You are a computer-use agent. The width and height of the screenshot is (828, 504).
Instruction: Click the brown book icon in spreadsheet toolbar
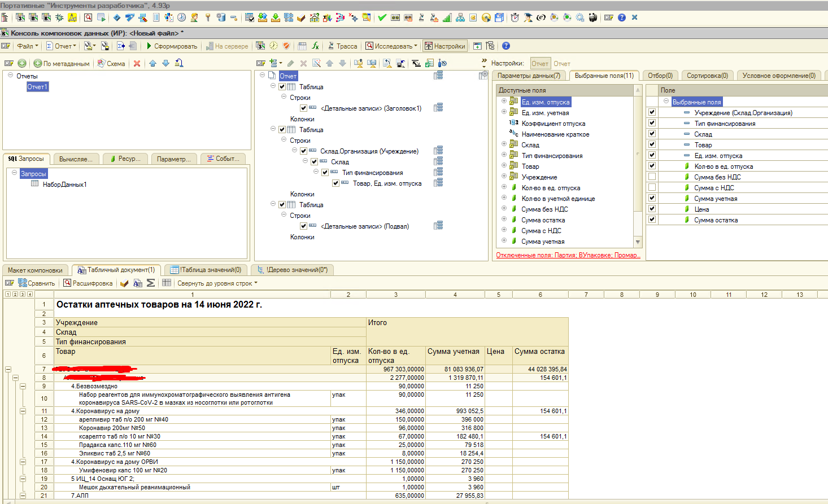pos(124,283)
